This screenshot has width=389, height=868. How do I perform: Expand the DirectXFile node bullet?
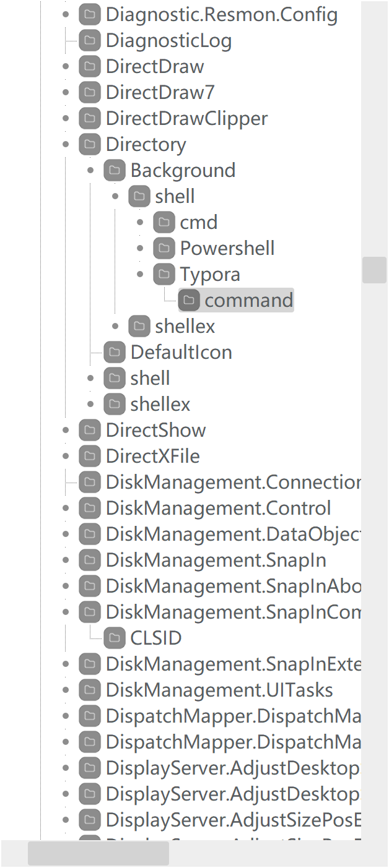coord(66,456)
